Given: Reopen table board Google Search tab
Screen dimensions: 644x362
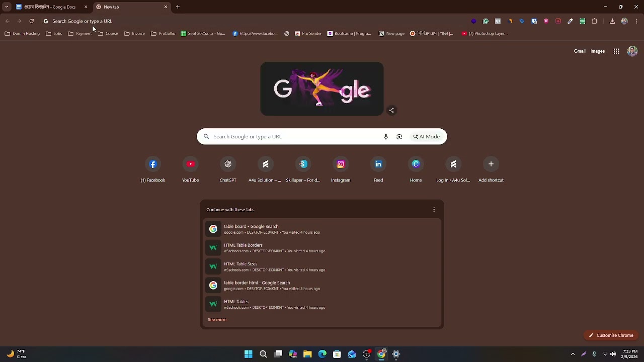Looking at the screenshot, I should pos(322,229).
